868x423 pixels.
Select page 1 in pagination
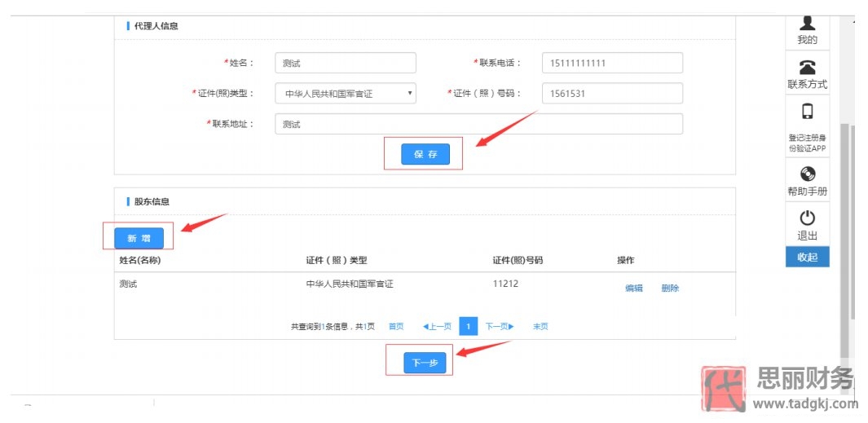pyautogui.click(x=468, y=326)
